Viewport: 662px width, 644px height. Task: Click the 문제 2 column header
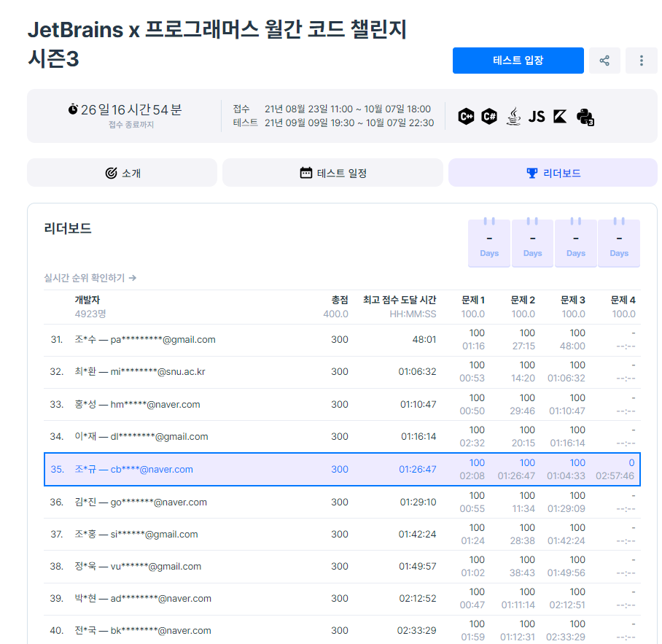(523, 300)
